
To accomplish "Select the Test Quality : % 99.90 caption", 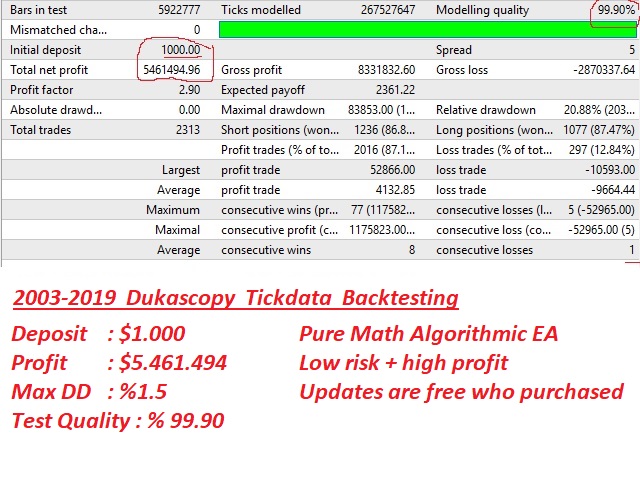I will click(118, 421).
